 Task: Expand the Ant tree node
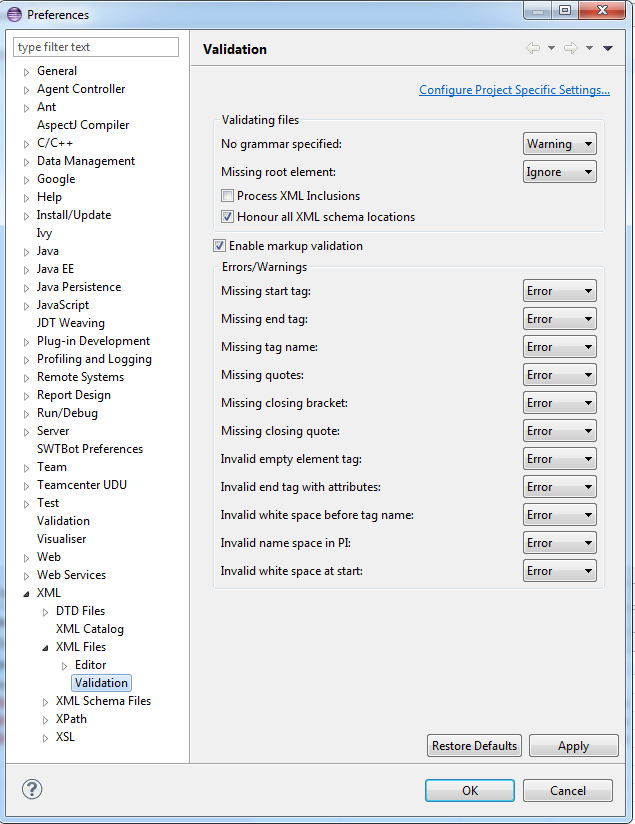[x=26, y=108]
